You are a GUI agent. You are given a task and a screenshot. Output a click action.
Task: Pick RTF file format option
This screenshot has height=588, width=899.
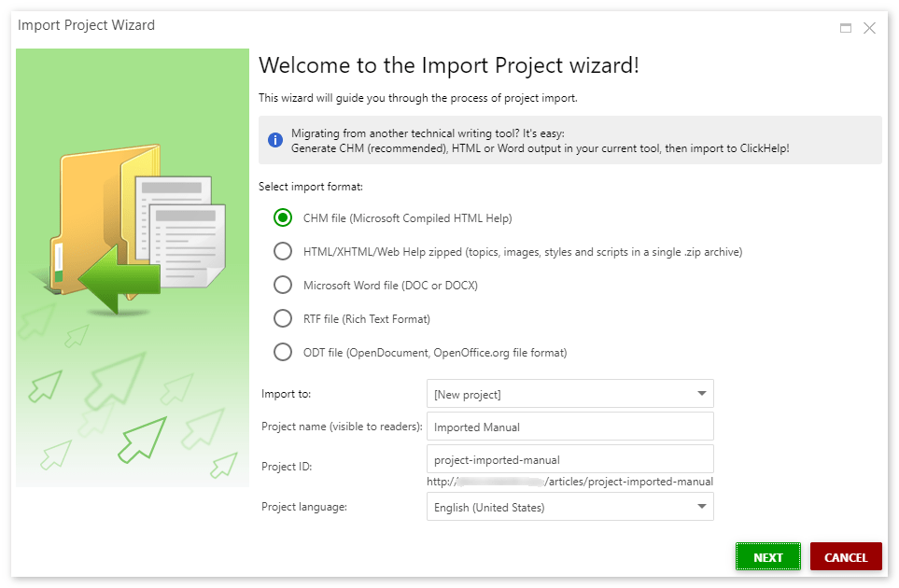pos(282,318)
